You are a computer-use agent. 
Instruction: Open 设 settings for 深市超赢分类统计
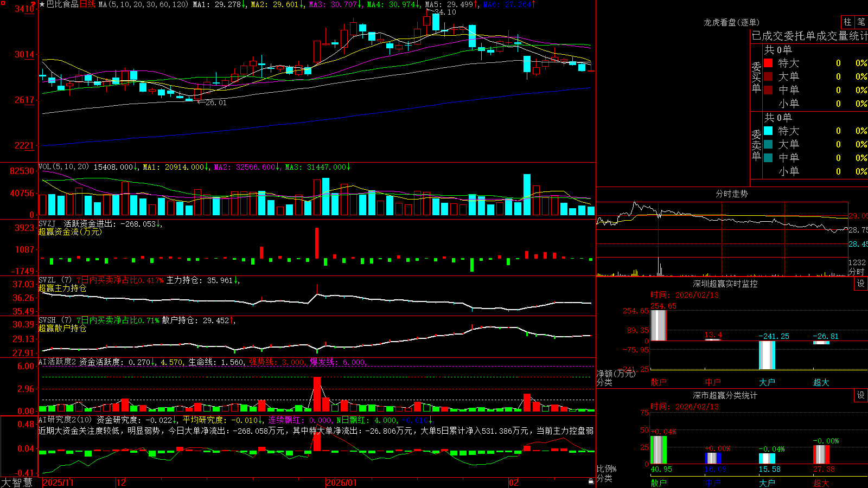(861, 395)
